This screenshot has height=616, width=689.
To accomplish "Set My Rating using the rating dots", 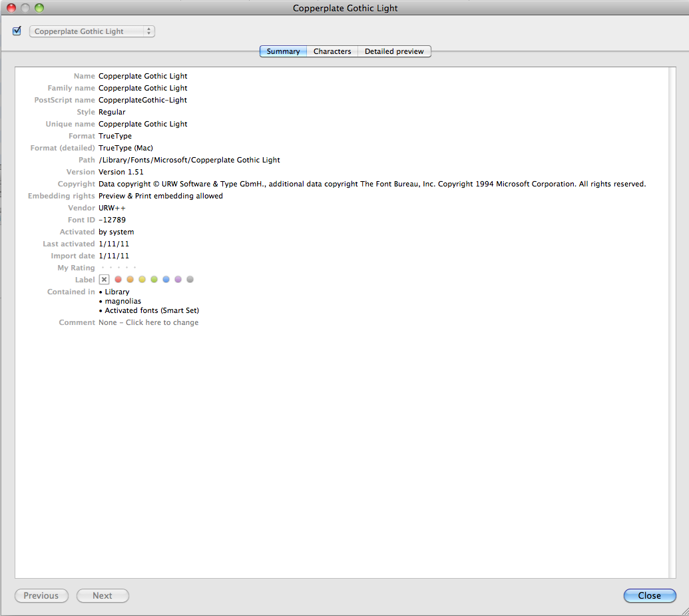I will click(118, 267).
